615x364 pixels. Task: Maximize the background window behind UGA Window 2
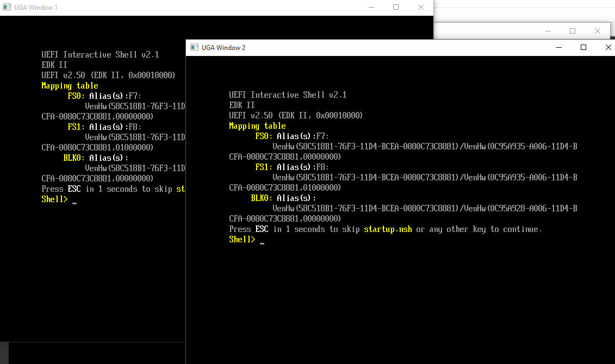coord(573,31)
